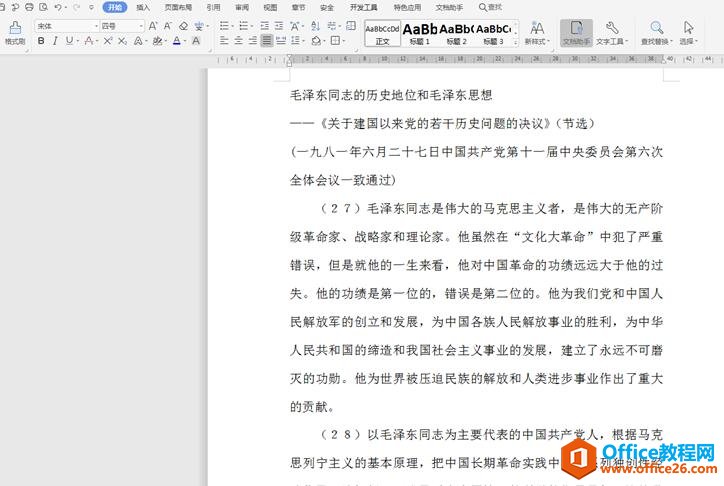Click the Select (选择) cursor icon

pos(688,28)
